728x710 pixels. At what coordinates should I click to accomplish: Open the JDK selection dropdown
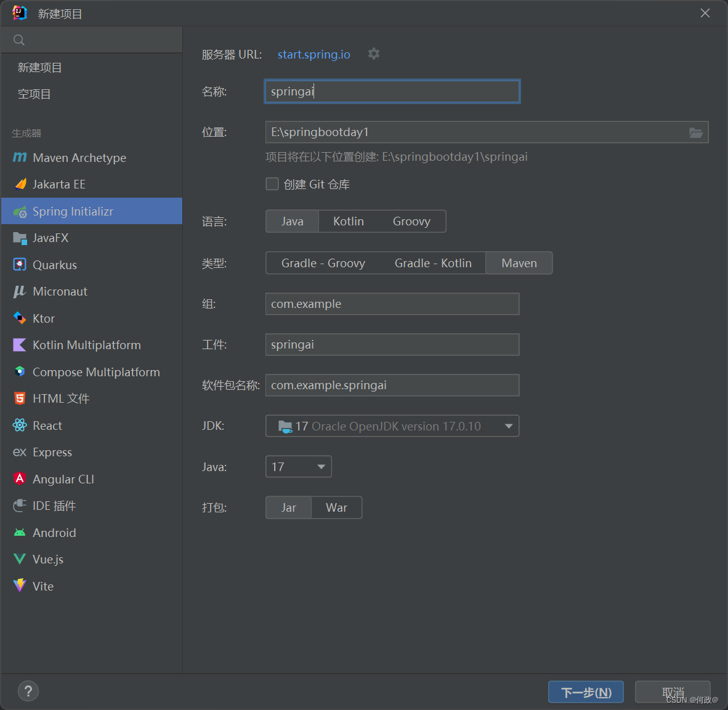click(392, 426)
